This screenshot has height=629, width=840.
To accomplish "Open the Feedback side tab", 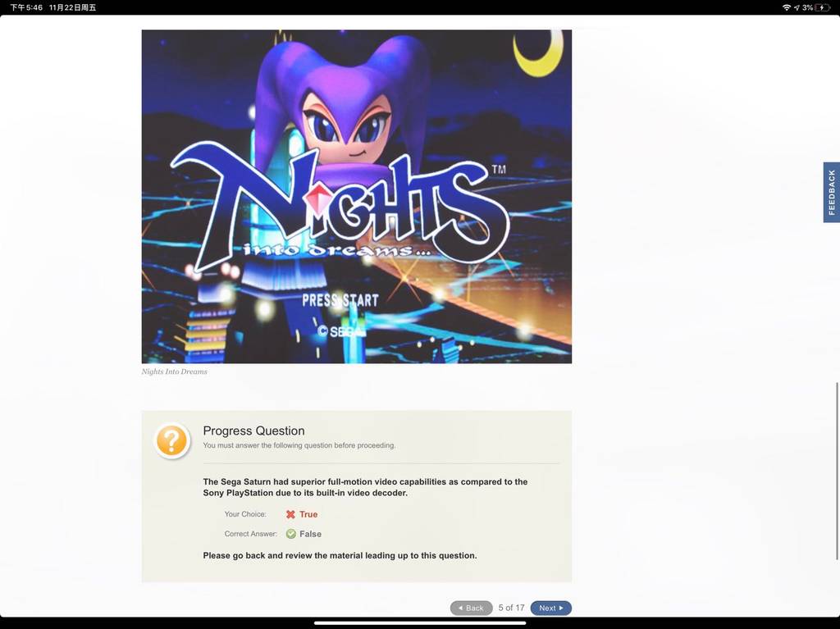I will [832, 193].
